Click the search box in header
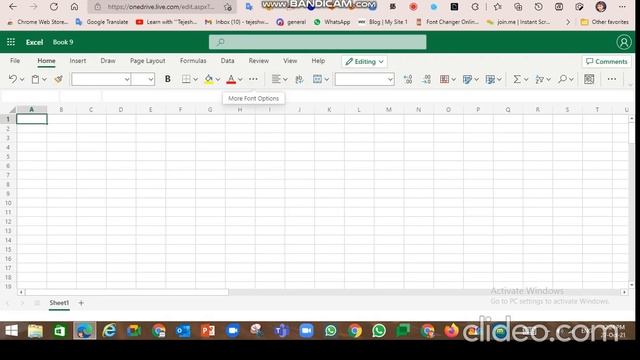Screen dimensions: 640x360 click(318, 42)
